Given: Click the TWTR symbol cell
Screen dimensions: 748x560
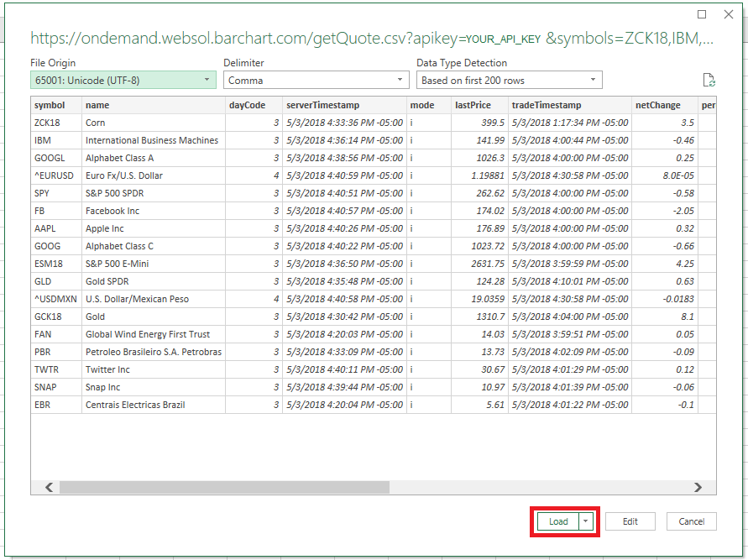Looking at the screenshot, I should pos(56,369).
